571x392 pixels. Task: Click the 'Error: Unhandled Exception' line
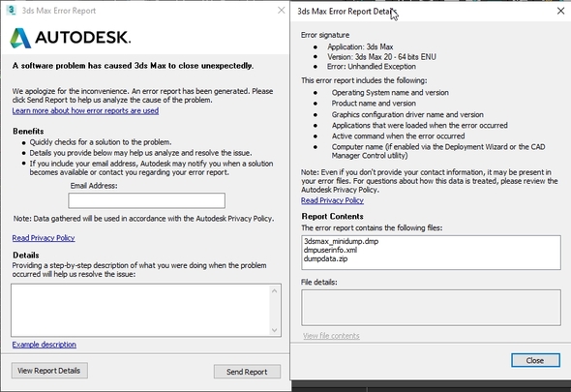click(371, 67)
